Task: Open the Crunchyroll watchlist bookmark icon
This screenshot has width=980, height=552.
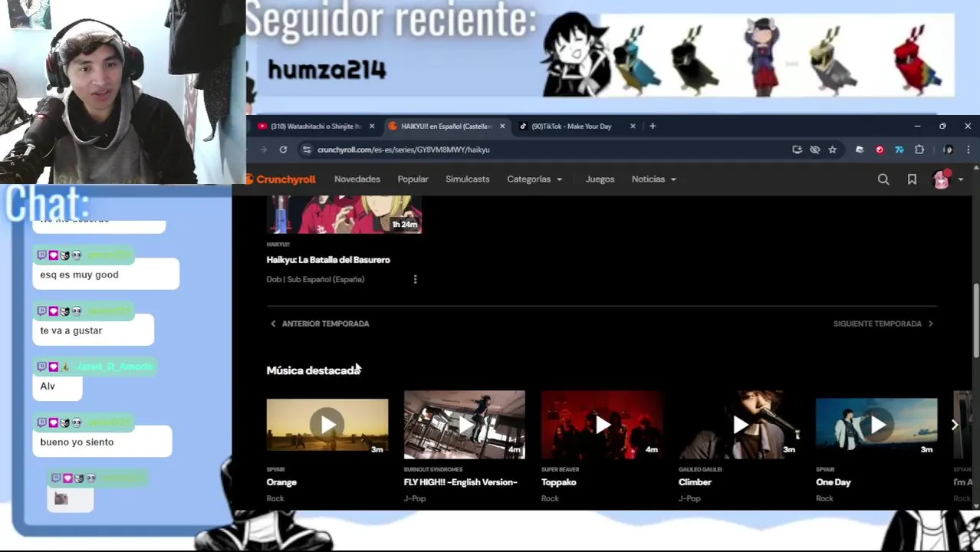Action: 912,179
